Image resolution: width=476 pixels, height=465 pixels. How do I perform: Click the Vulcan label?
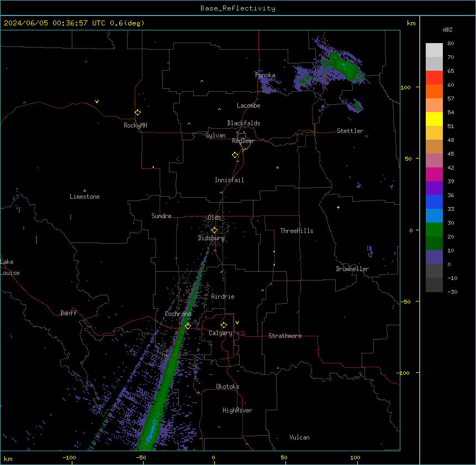point(299,437)
